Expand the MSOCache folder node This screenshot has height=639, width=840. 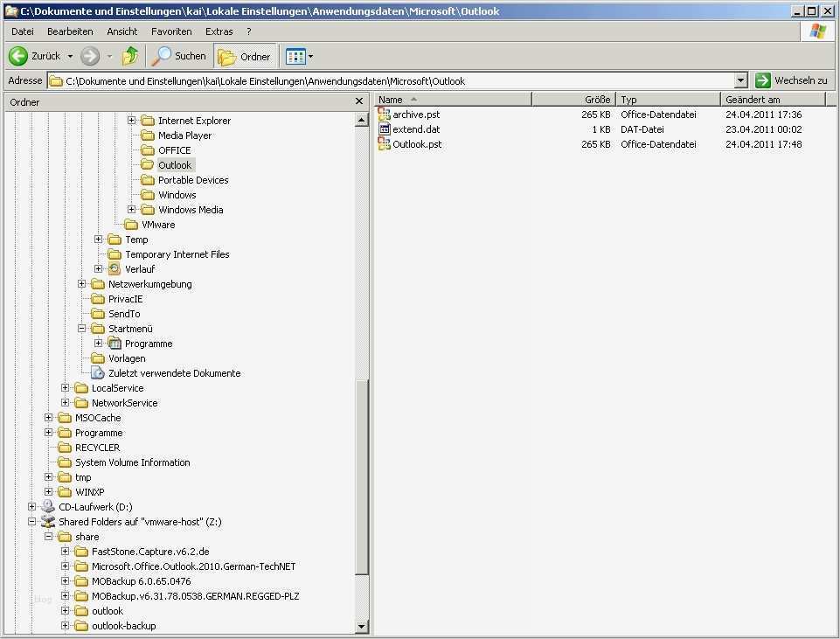pyautogui.click(x=48, y=417)
